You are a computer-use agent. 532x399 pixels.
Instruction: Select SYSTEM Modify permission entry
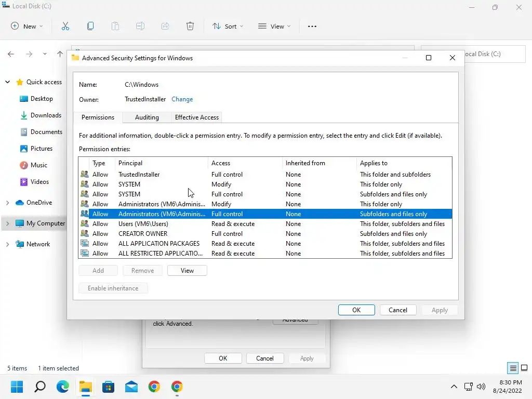[x=265, y=184]
